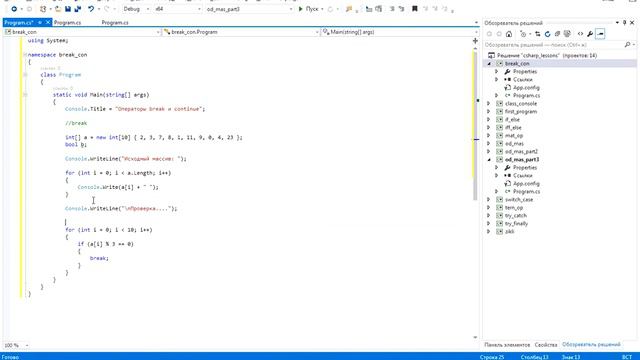Click the comment-out selected lines icon
Viewport: 640px width, 360px height.
(392, 9)
